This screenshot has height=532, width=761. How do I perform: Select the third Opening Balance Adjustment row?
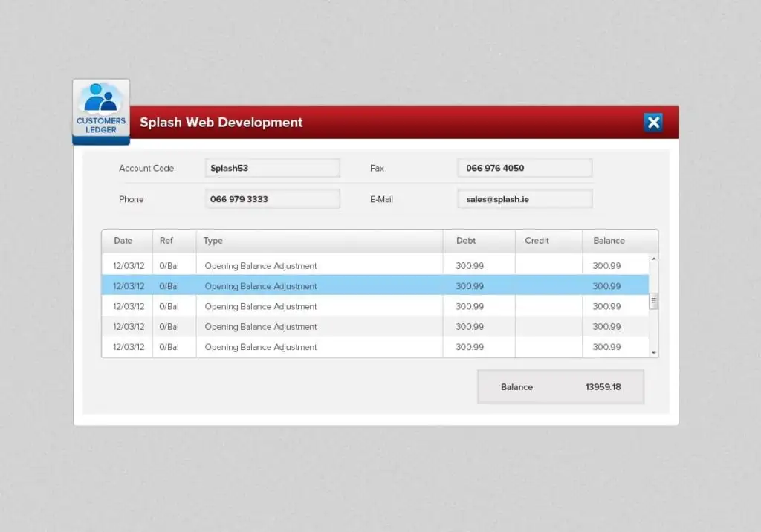point(375,306)
